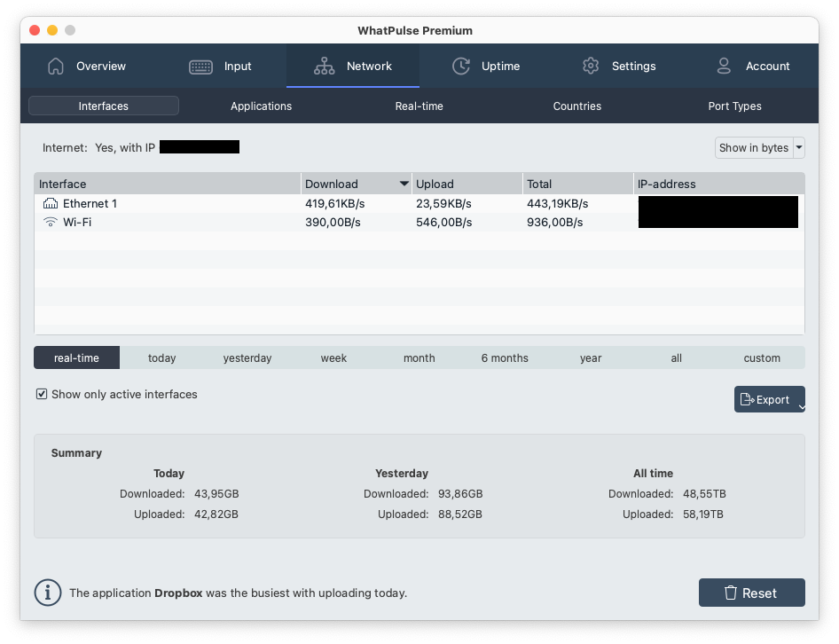Screen dimensions: 839x644
Task: Toggle Download column sort arrow
Action: pyautogui.click(x=404, y=185)
